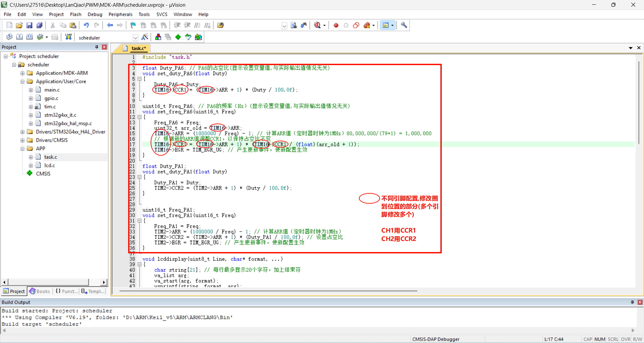
Task: Open Manage Run-Time Environment green diamond icon
Action: (178, 37)
